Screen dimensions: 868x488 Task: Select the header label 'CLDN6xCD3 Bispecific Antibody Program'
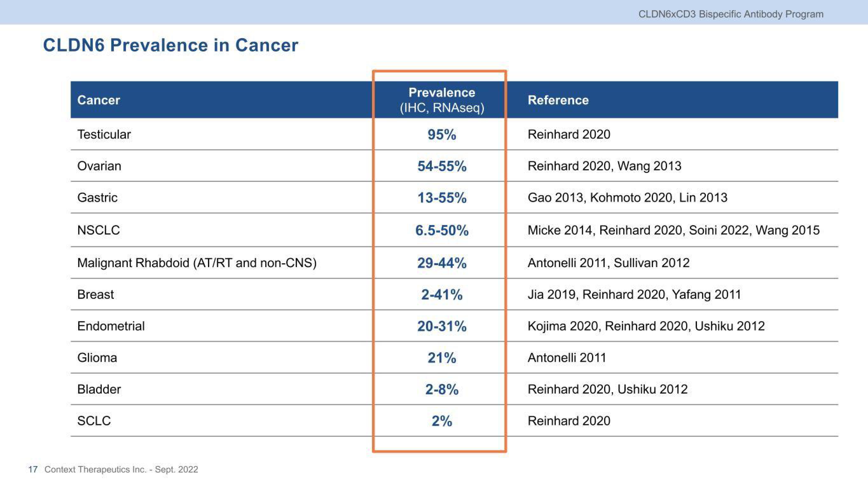[731, 14]
